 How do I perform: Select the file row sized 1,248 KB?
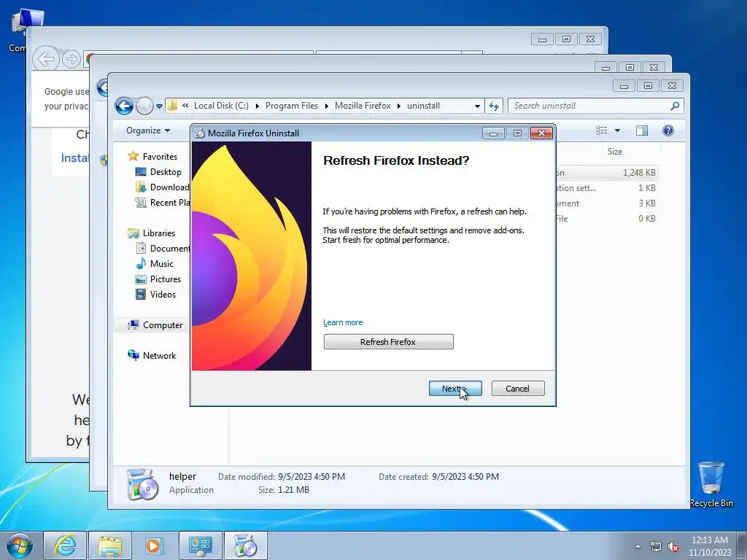(607, 173)
